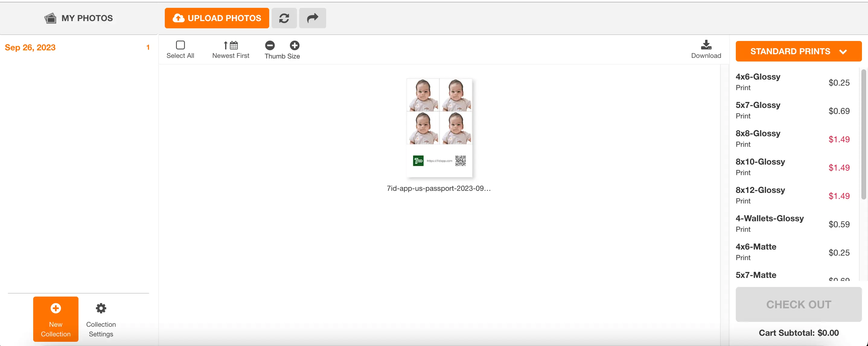Click the Newest First sort icon
Screen dimensions: 868x346
pyautogui.click(x=231, y=45)
